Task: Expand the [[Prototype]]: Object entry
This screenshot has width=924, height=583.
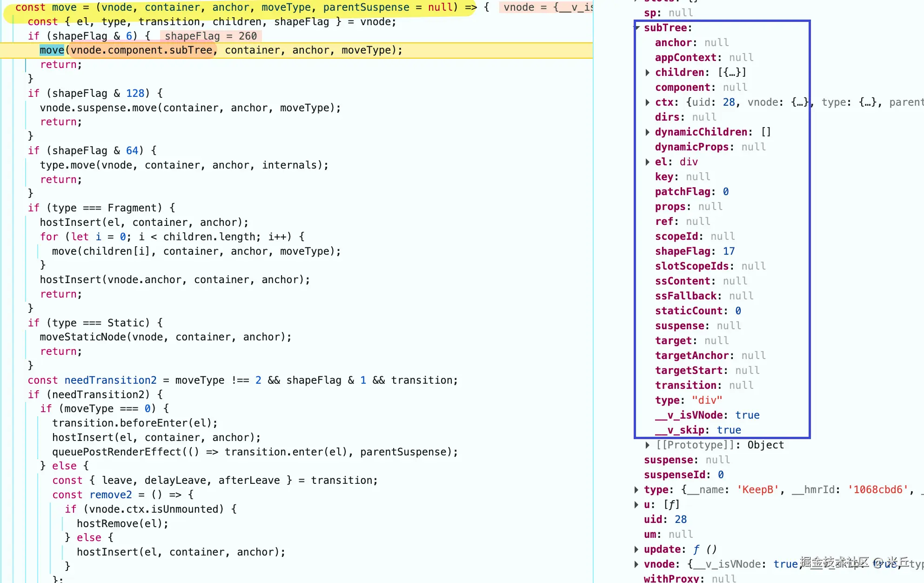Action: tap(648, 445)
